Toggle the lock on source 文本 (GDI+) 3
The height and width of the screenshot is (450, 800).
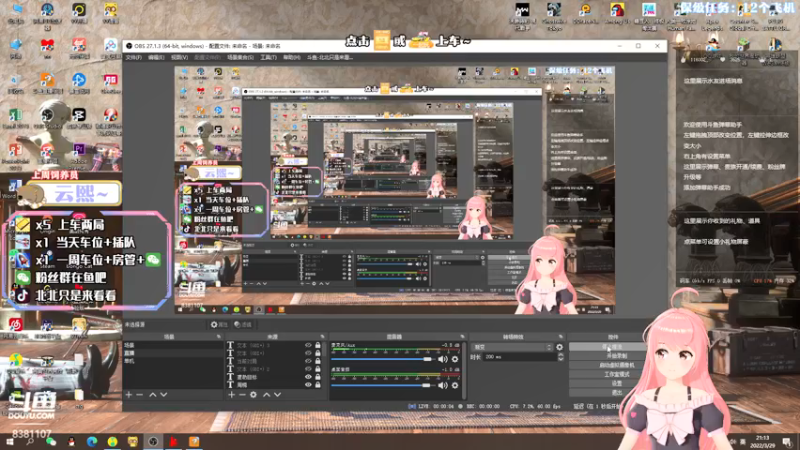[318, 345]
